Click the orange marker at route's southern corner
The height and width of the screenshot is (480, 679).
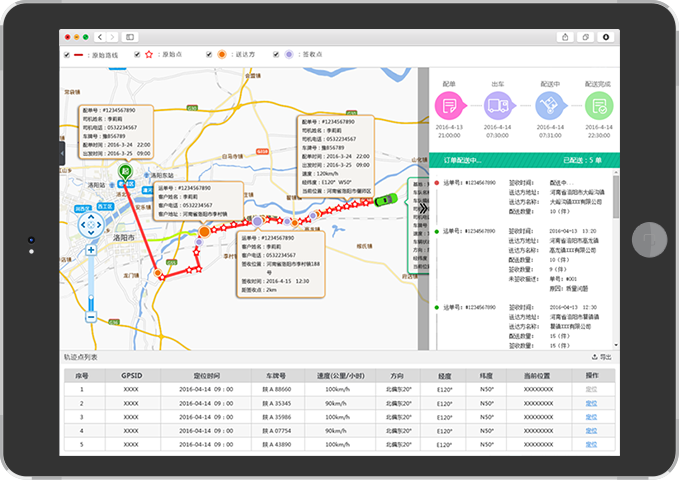(158, 273)
